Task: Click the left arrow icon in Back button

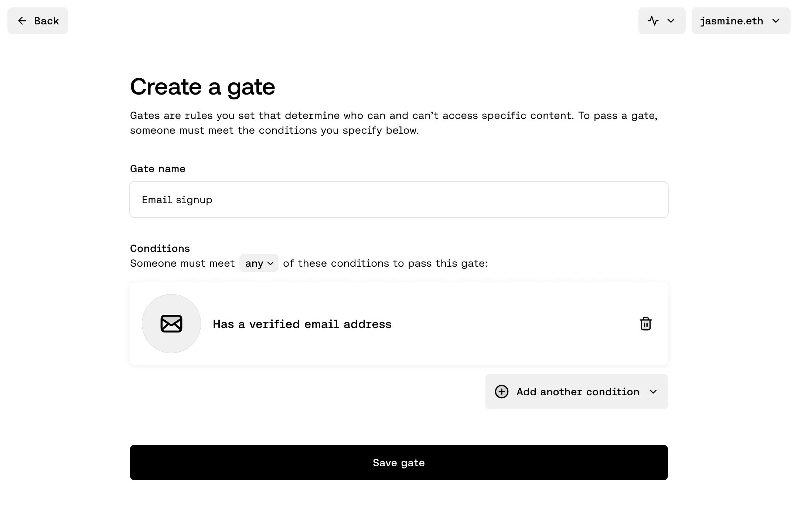Action: 22,21
